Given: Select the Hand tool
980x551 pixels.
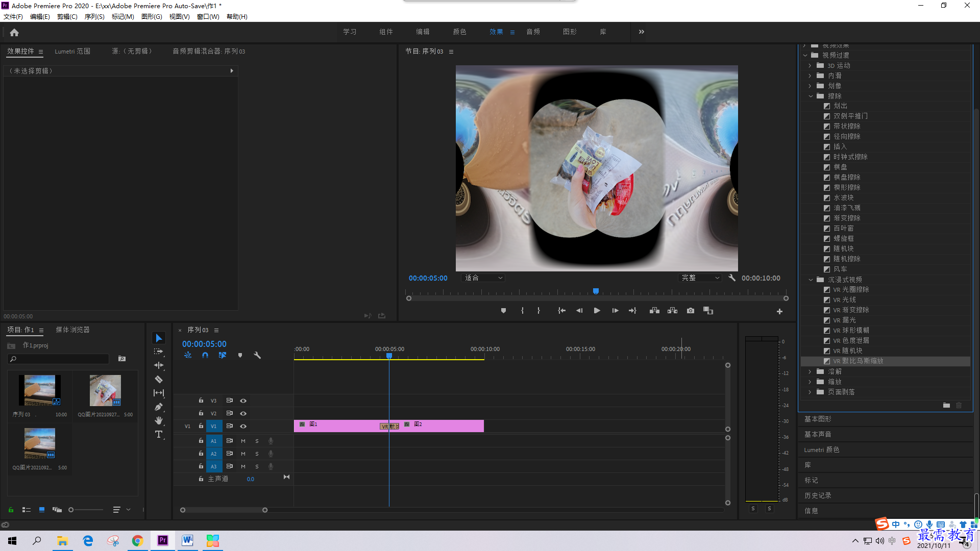Looking at the screenshot, I should click(x=159, y=420).
